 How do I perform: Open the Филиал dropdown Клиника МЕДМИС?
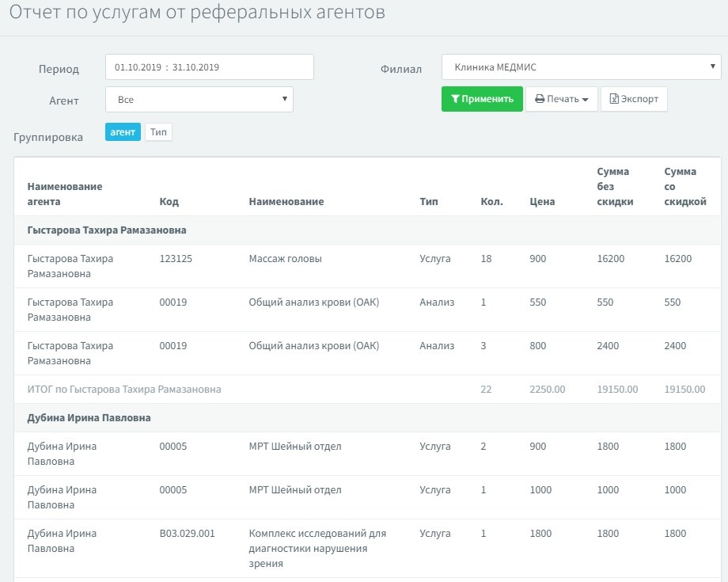582,67
